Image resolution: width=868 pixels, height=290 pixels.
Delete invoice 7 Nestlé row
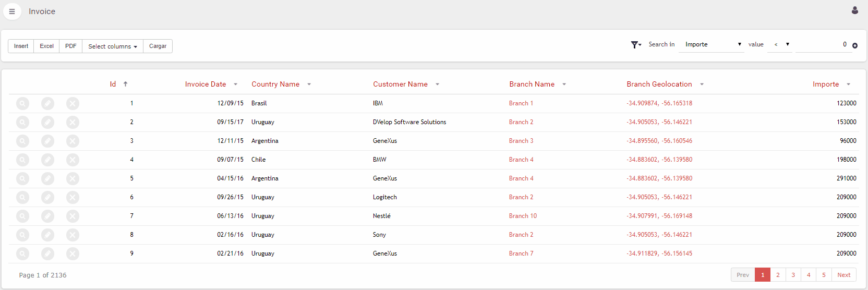pos(73,216)
